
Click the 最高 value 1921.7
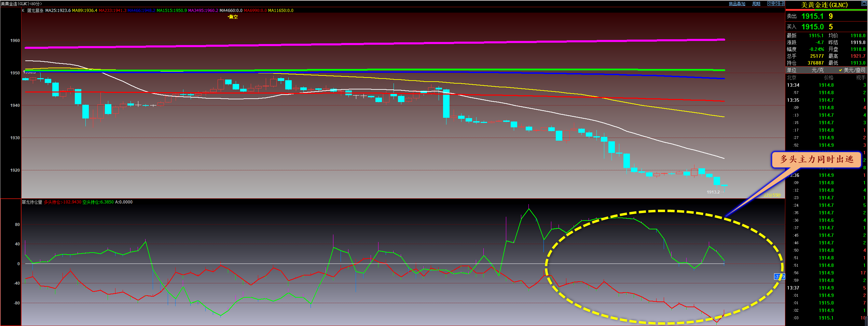coord(858,56)
